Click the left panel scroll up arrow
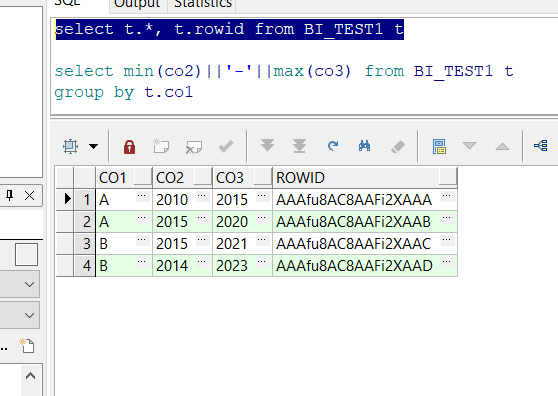The image size is (558, 396). point(30,376)
